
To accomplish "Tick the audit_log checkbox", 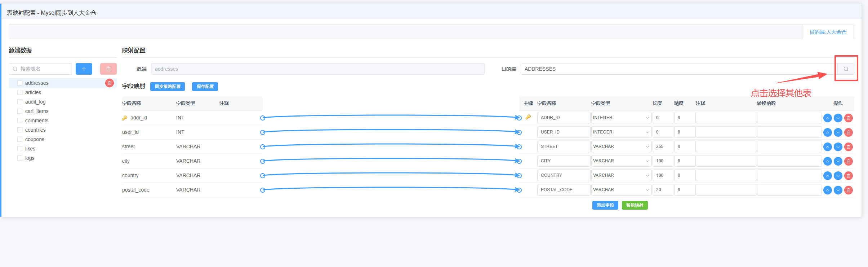I will 20,102.
